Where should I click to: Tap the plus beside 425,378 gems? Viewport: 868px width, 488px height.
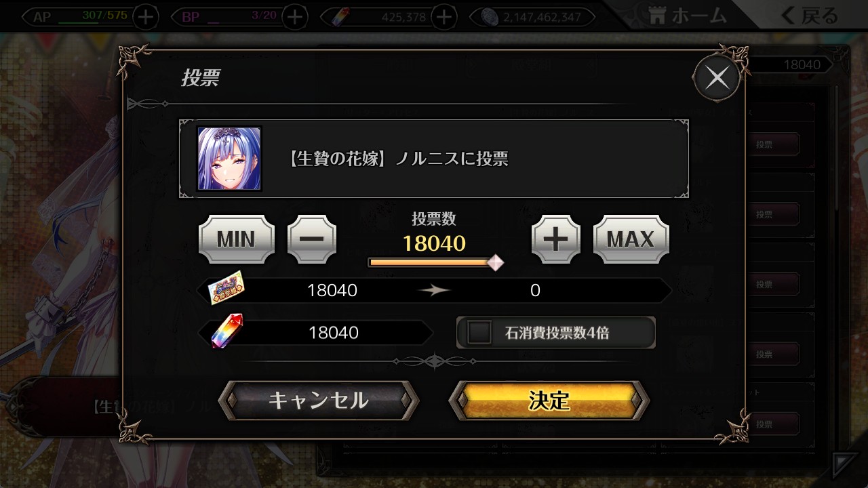coord(444,17)
